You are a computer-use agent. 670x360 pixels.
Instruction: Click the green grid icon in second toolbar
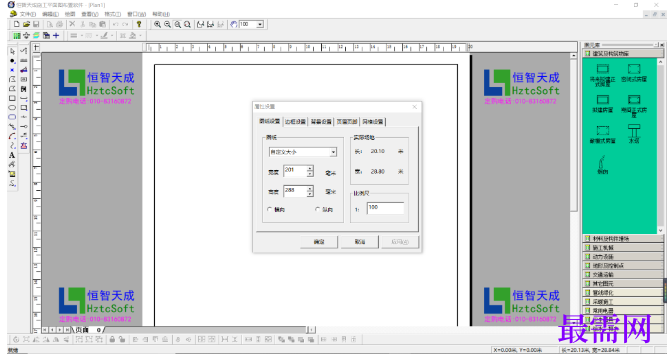point(17,35)
